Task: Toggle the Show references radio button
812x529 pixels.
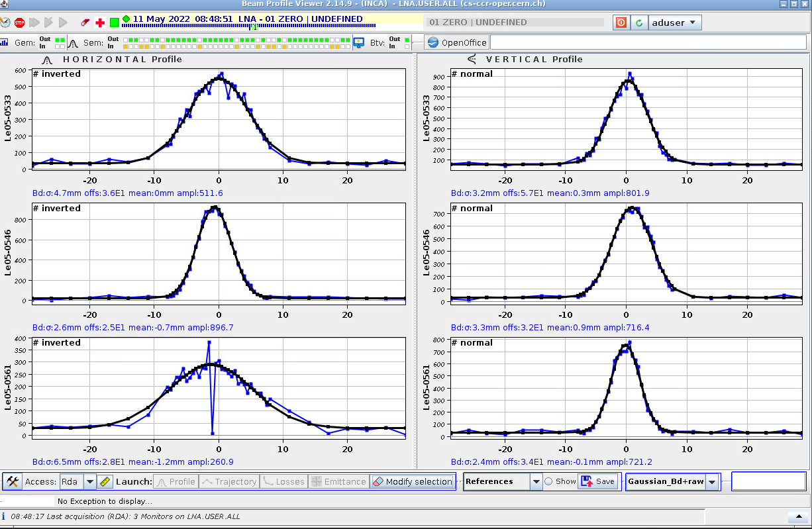Action: [548, 481]
